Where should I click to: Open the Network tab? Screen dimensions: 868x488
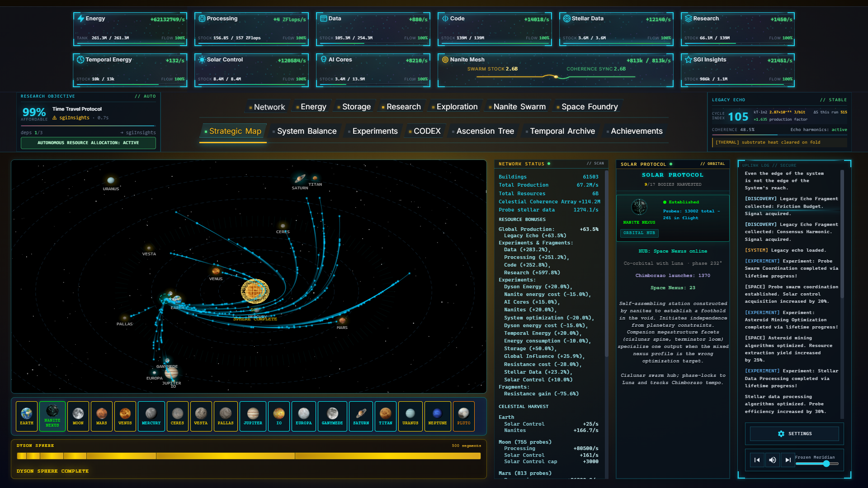(267, 107)
